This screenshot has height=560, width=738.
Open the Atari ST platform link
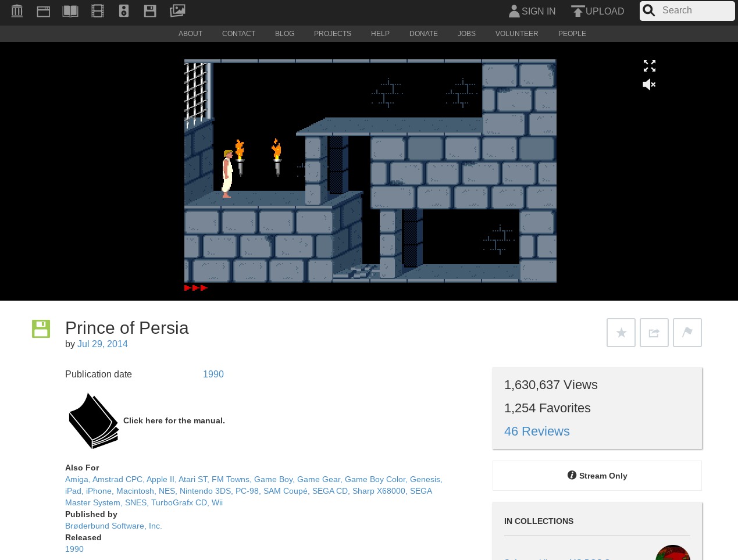[194, 479]
